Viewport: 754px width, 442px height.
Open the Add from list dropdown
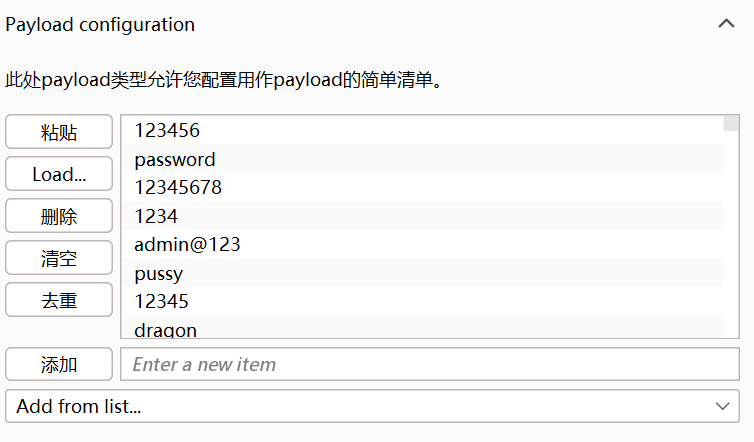click(x=372, y=406)
